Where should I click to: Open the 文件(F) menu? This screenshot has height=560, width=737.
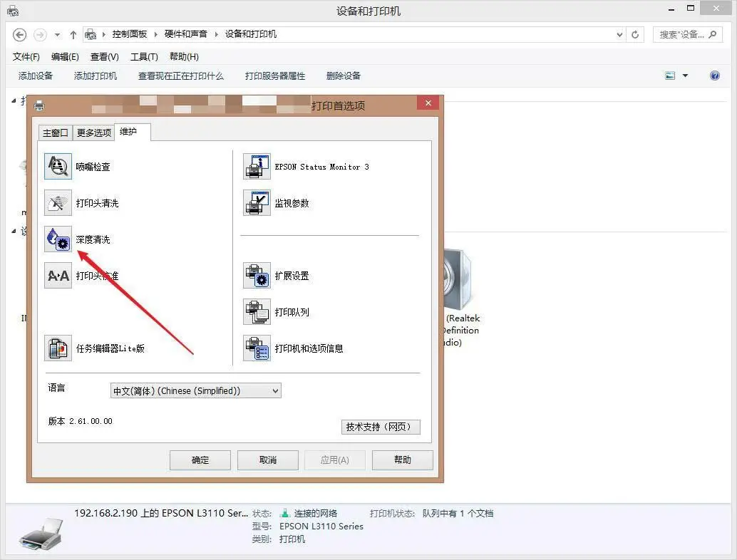click(26, 57)
